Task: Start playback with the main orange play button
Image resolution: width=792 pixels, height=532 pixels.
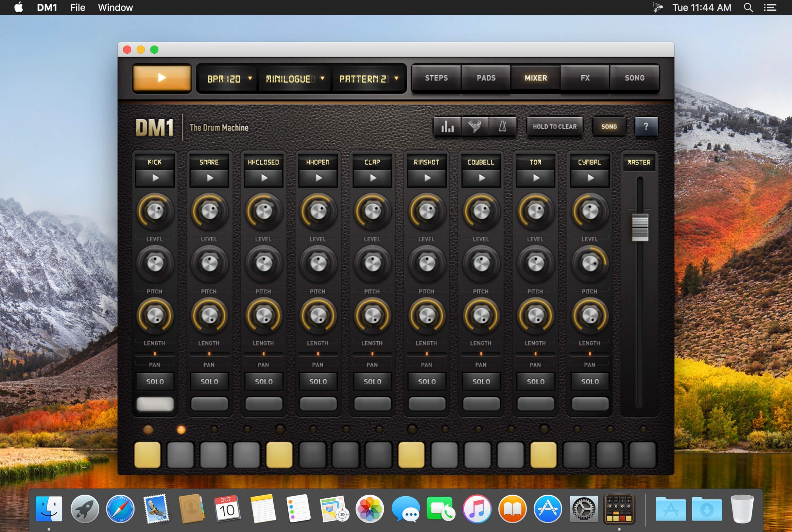Action: [x=162, y=78]
